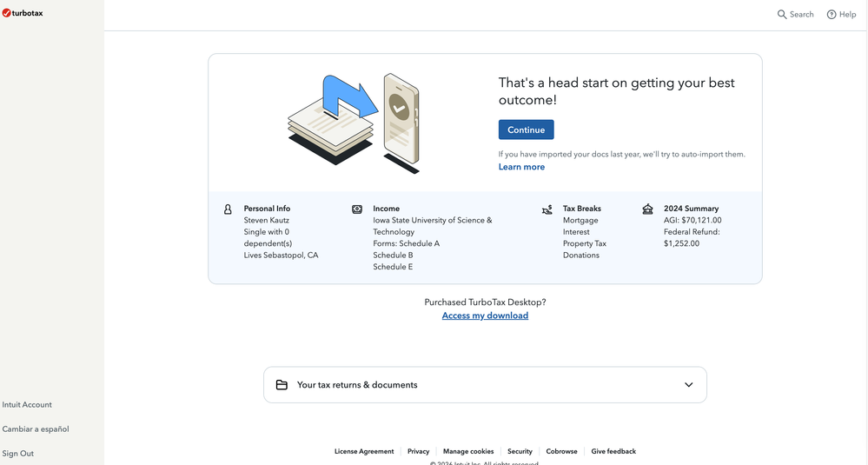This screenshot has height=465, width=868.
Task: Click the document import illustration
Action: [x=353, y=122]
